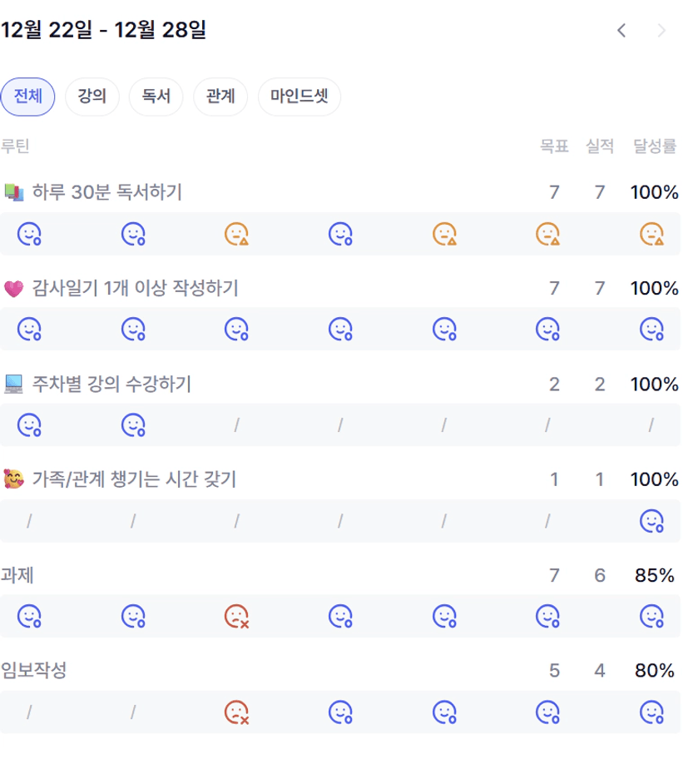The width and height of the screenshot is (688, 784).
Task: Click first blue smiley in 독서하기 row
Action: (30, 235)
